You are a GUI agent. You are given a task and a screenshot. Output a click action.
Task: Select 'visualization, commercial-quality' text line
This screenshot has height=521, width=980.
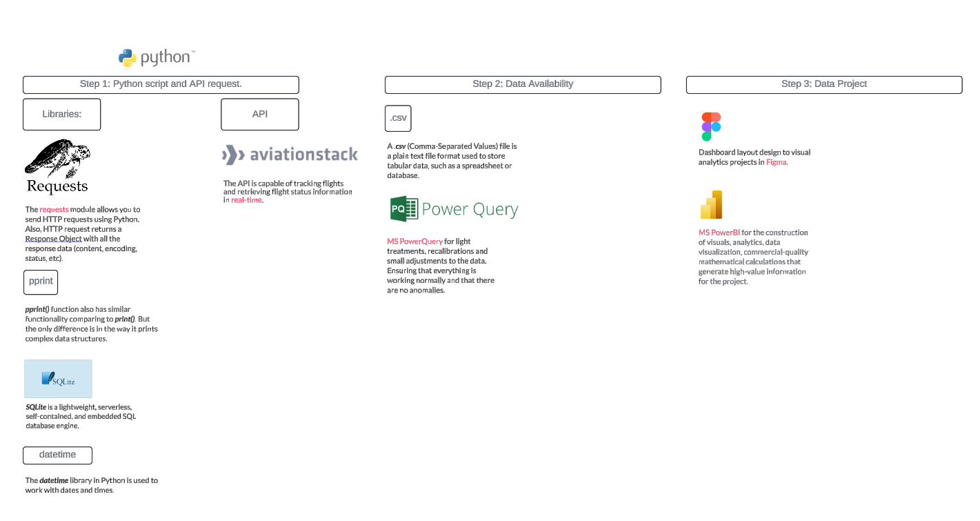(x=753, y=252)
